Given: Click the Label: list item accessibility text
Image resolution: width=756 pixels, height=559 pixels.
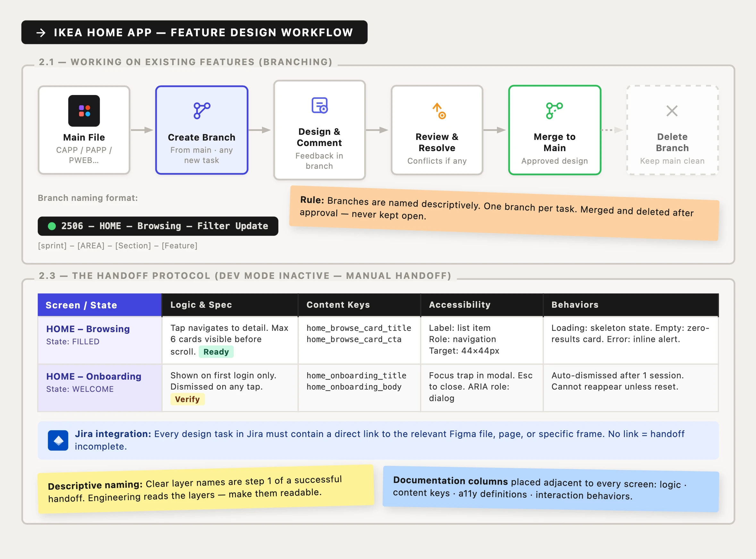Looking at the screenshot, I should pyautogui.click(x=459, y=328).
